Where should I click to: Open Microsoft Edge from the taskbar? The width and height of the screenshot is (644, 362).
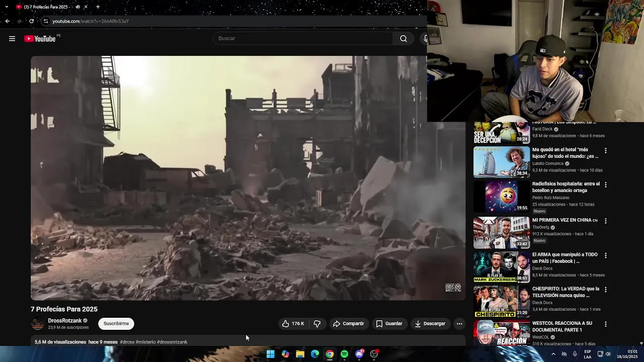coord(315,354)
